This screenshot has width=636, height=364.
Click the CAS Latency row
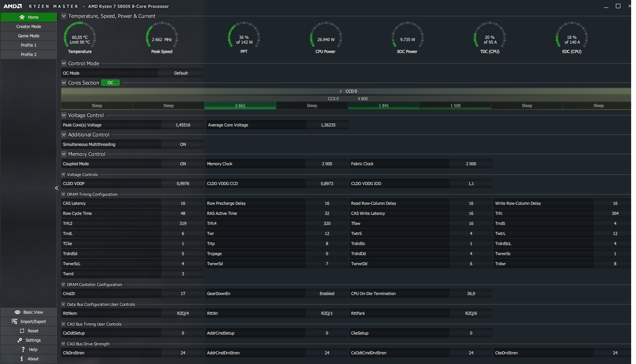pyautogui.click(x=133, y=203)
